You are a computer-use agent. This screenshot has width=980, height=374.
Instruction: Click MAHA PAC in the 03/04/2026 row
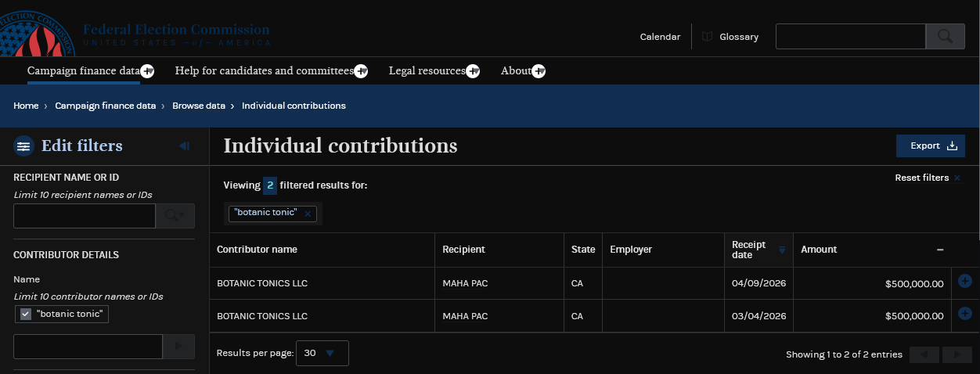click(x=465, y=316)
